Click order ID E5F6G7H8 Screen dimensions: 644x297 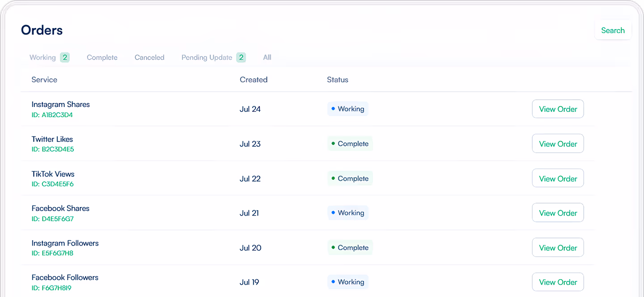tap(52, 253)
